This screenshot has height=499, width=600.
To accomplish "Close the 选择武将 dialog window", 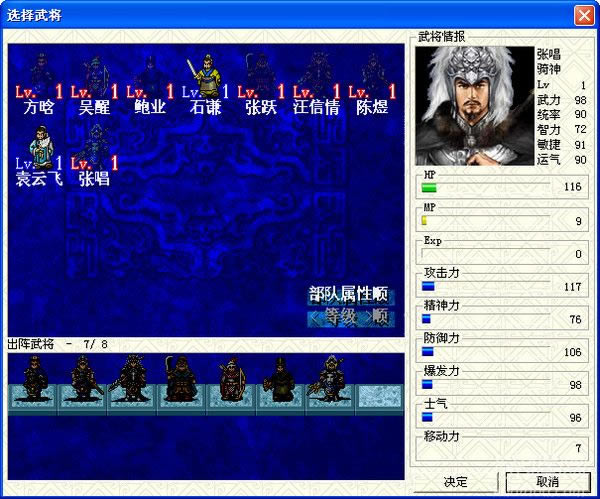I will pos(583,15).
